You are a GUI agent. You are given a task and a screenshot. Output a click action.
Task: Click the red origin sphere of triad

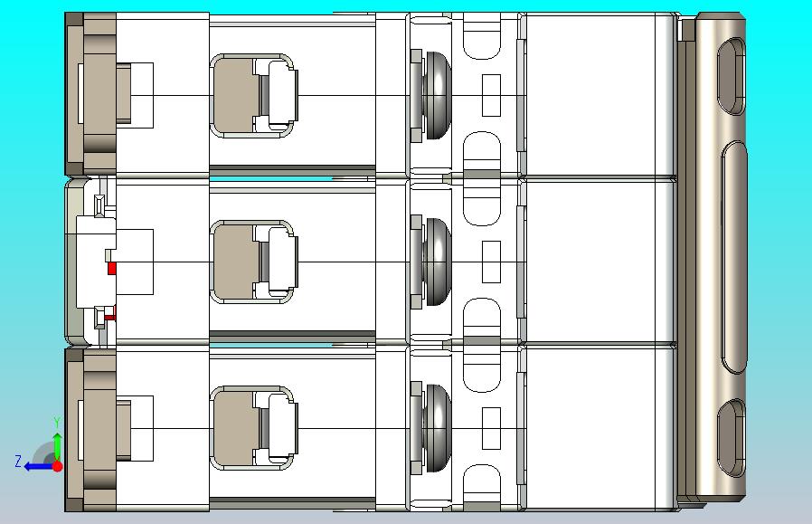tap(58, 466)
